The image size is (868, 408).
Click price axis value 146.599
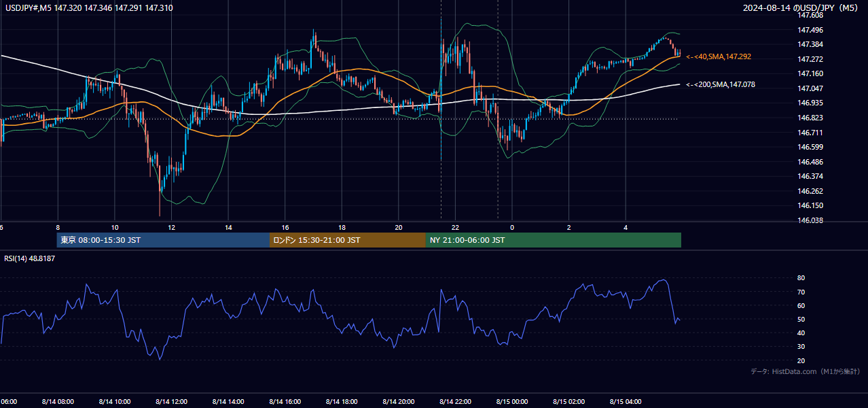810,147
